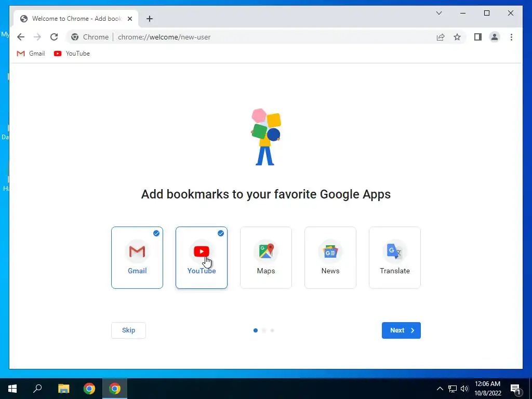Close the Welcome to Chrome tab
532x399 pixels.
pyautogui.click(x=129, y=19)
